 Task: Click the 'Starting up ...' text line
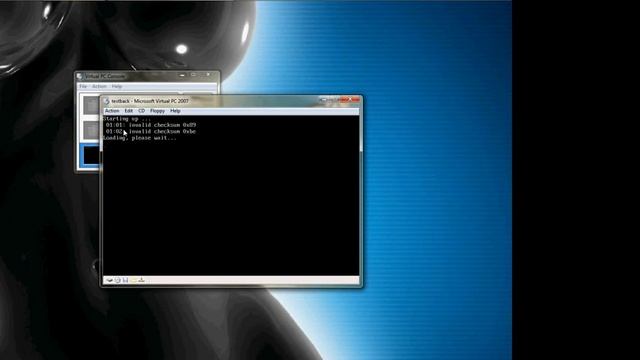point(127,119)
